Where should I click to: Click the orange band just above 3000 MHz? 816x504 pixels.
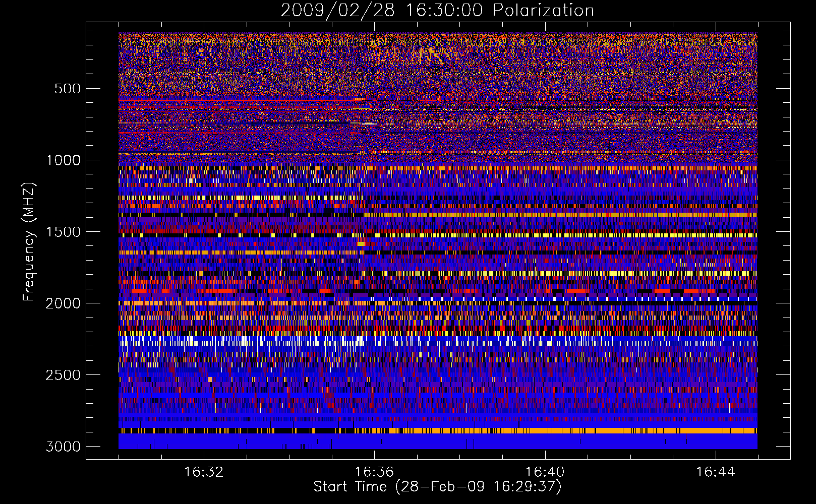tap(438, 431)
